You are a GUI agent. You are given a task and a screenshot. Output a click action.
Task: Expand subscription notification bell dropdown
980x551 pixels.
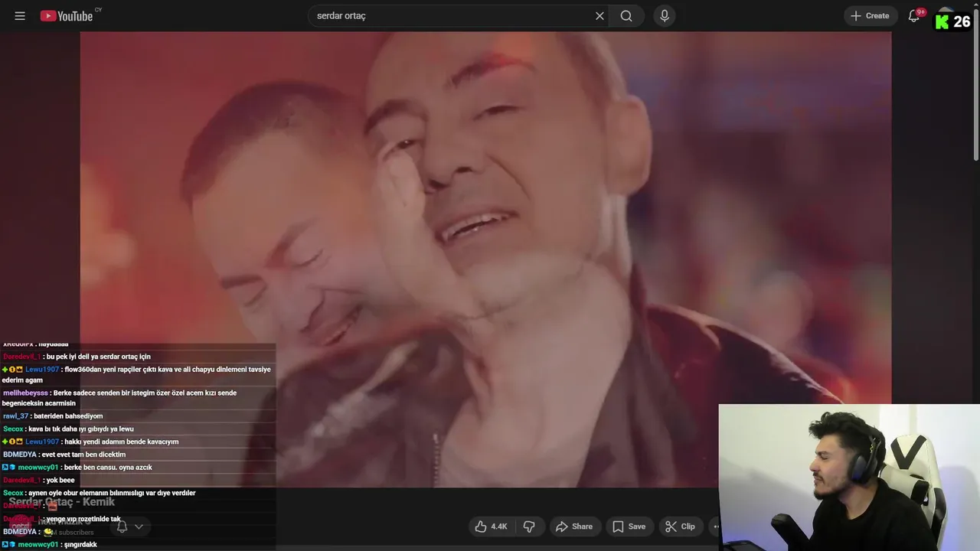(x=129, y=527)
